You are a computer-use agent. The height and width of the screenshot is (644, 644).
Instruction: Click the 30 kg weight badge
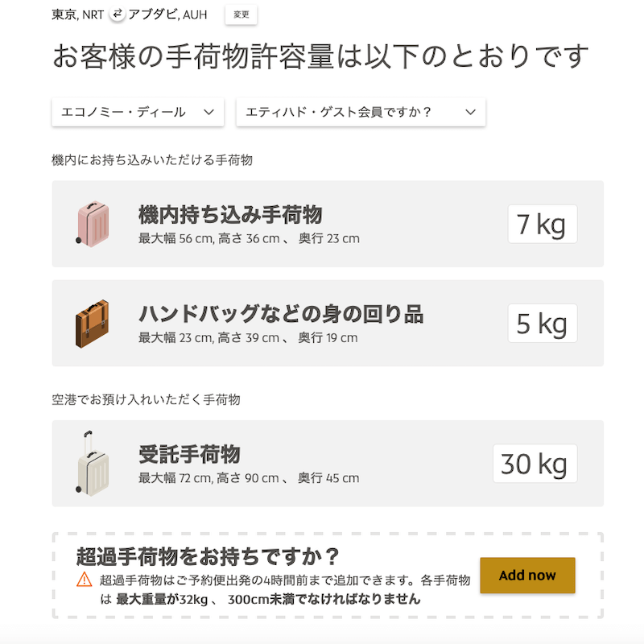pos(535,464)
